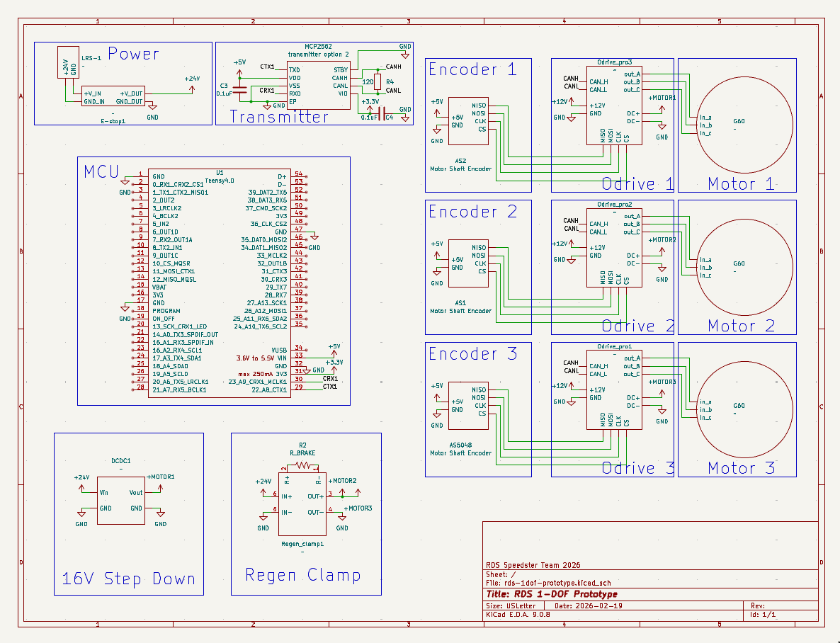The width and height of the screenshot is (840, 643).
Task: Click the "Odrive 3" block title
Action: click(637, 468)
